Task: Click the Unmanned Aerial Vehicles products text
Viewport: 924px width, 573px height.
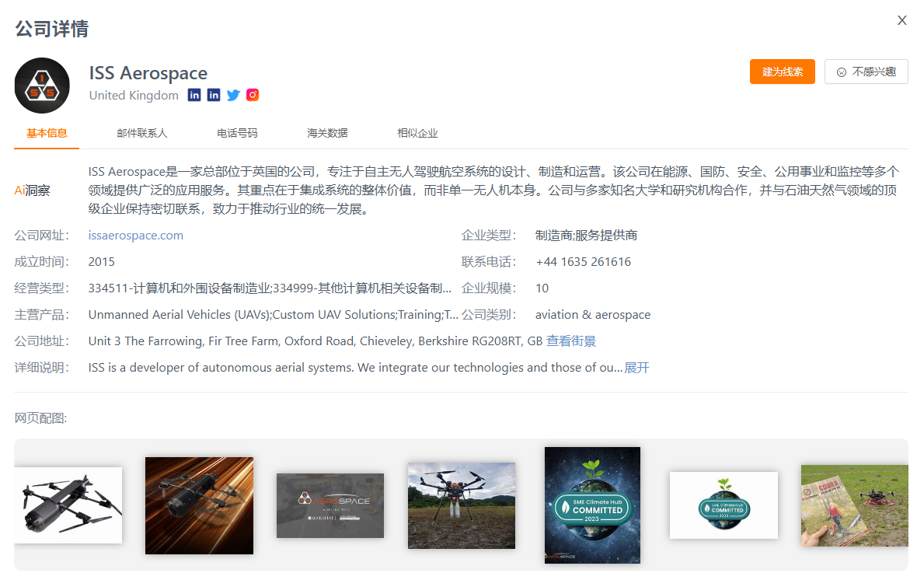Action: coord(273,315)
